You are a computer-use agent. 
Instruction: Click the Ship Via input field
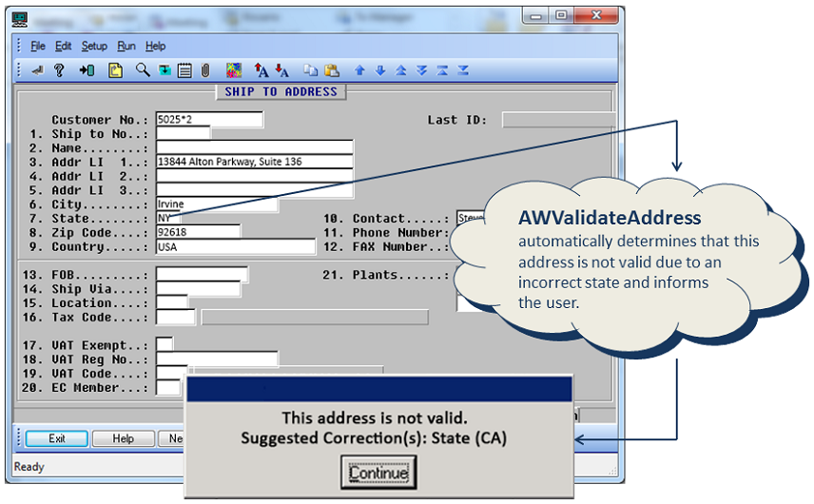click(199, 289)
